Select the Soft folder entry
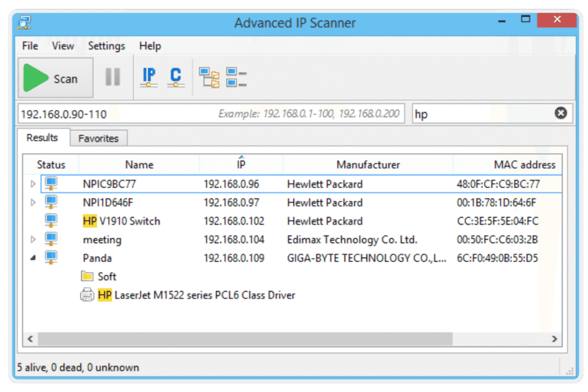The width and height of the screenshot is (588, 392). click(x=107, y=277)
